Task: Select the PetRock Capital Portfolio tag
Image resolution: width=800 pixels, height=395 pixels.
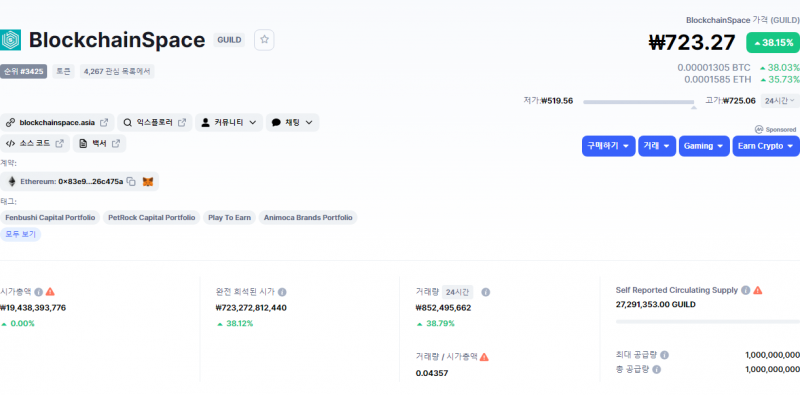Action: point(152,218)
